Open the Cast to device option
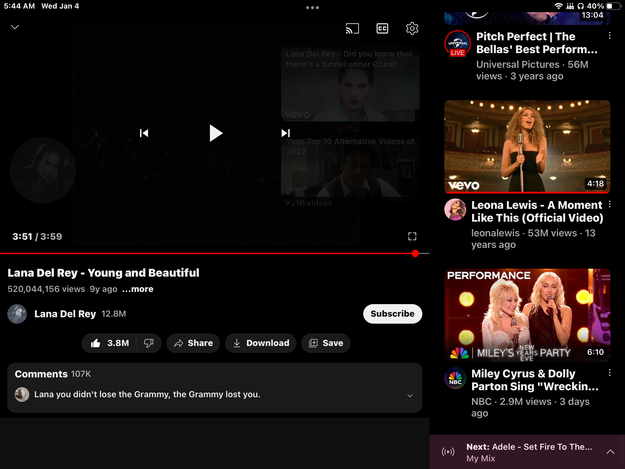The height and width of the screenshot is (469, 625). pyautogui.click(x=352, y=28)
